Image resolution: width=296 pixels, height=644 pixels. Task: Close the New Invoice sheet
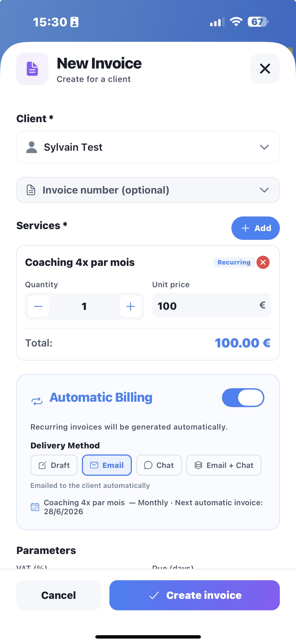pos(265,69)
